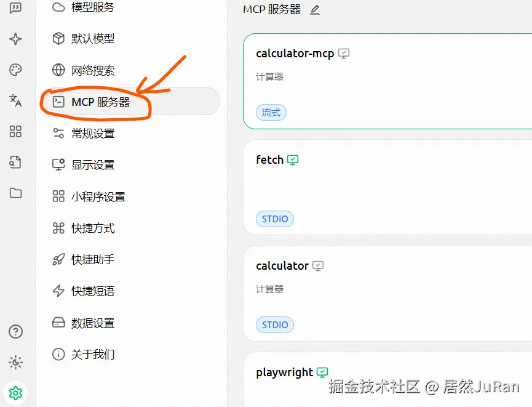Select the playwright server name
532x407 pixels.
(x=284, y=373)
